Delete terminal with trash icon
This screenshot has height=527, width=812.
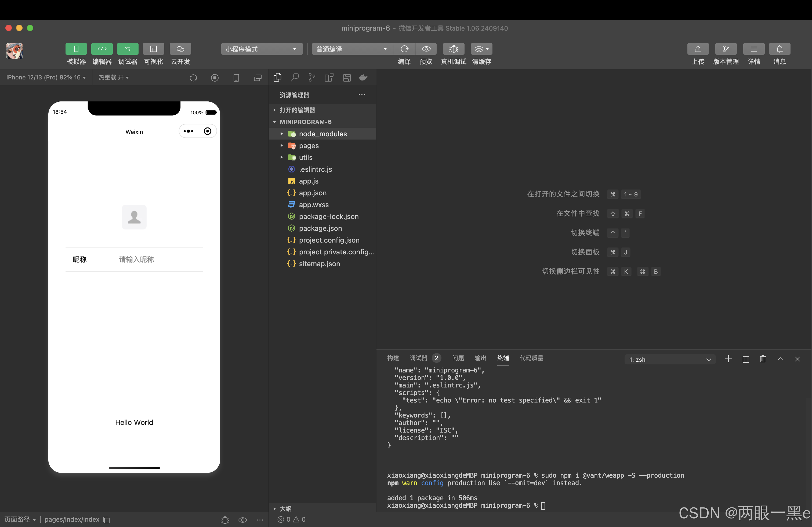pyautogui.click(x=763, y=359)
